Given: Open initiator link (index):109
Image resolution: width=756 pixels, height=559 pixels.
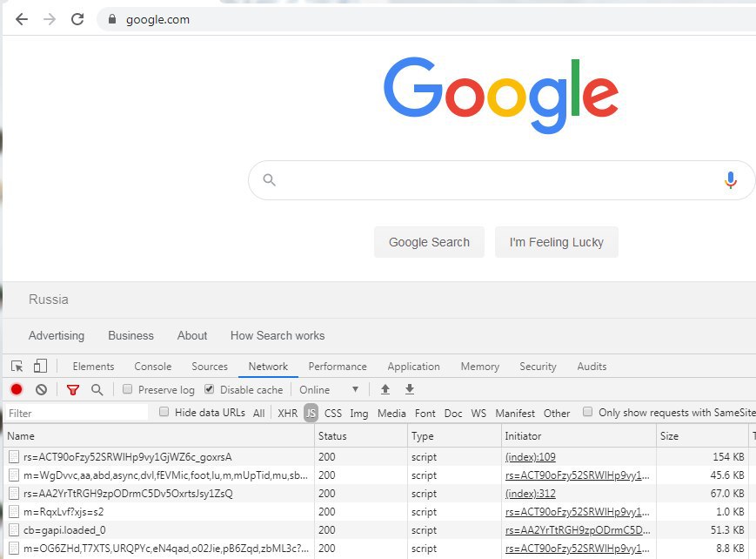Looking at the screenshot, I should pos(531,456).
